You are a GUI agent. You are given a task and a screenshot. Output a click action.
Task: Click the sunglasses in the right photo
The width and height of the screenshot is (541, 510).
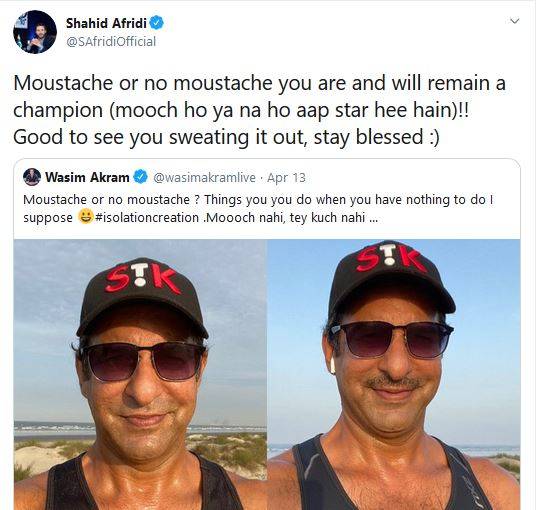point(391,339)
